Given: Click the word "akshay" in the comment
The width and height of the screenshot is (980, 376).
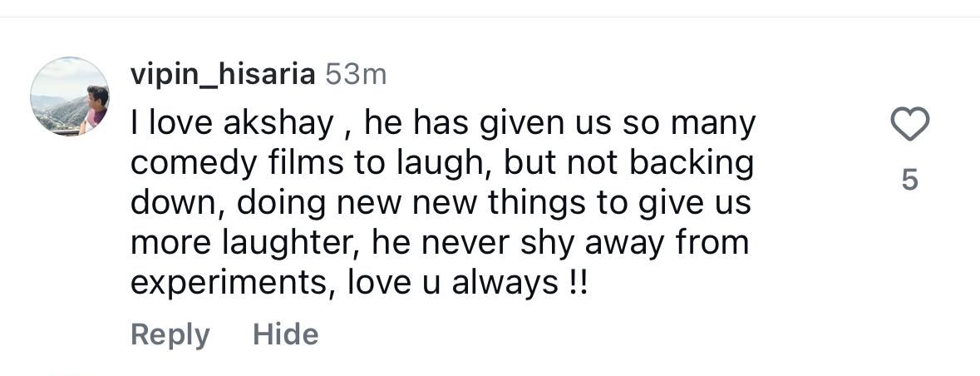Looking at the screenshot, I should 278,125.
